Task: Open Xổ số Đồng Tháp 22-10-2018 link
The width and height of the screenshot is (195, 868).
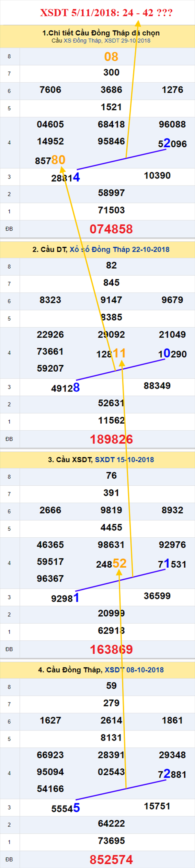Action: [x=119, y=250]
